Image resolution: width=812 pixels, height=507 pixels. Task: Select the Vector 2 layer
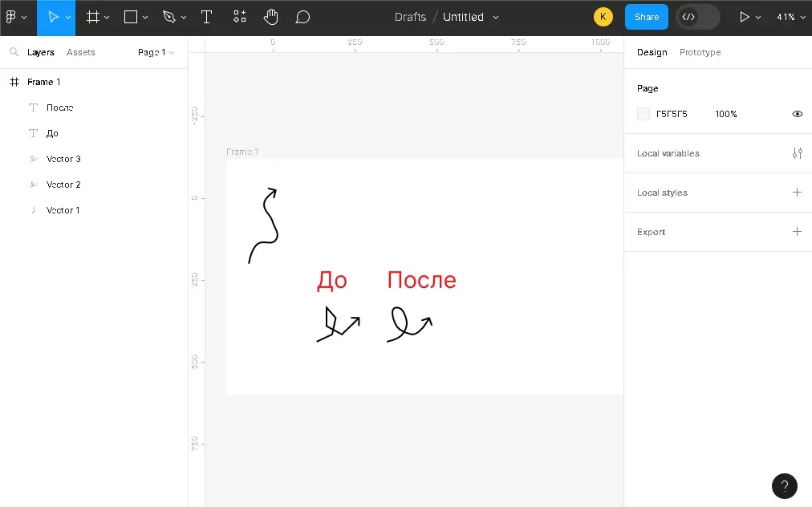click(x=63, y=185)
